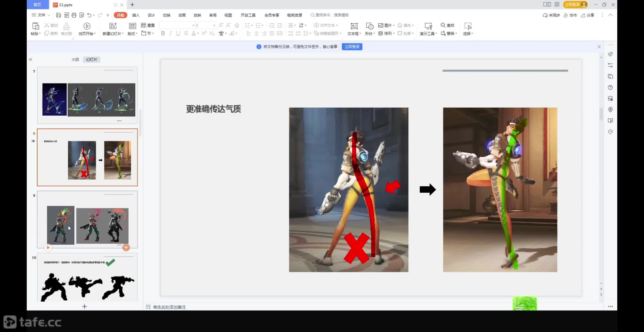This screenshot has height=332, width=644.
Task: Click the Collaborate (协作) button
Action: [x=570, y=15]
